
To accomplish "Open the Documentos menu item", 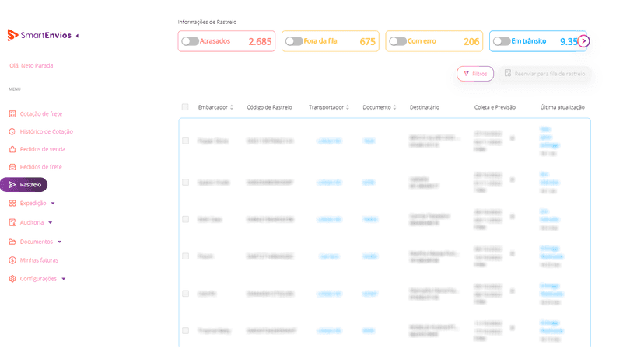I will pyautogui.click(x=35, y=242).
